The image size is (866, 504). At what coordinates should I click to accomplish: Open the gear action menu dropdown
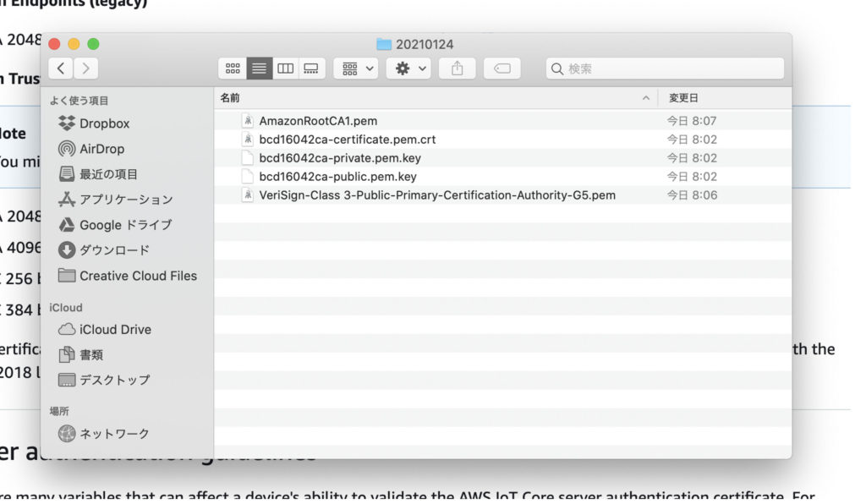coord(410,68)
